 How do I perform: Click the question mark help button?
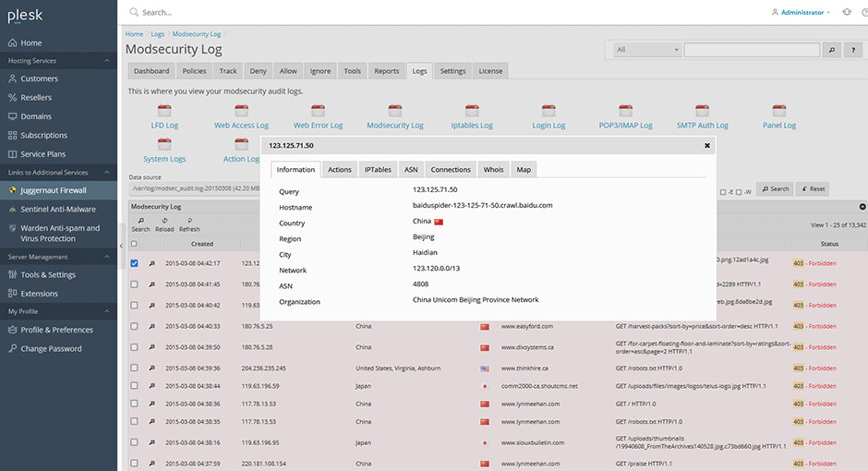(x=853, y=50)
